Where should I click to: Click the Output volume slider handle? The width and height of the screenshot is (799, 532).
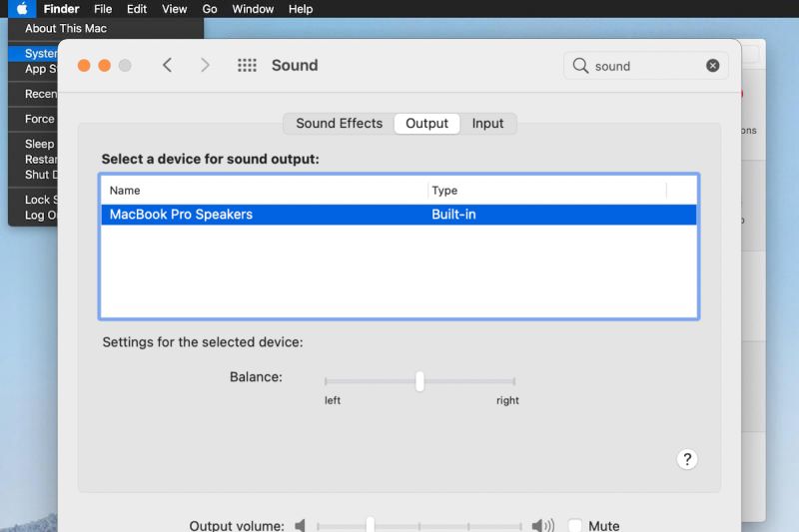(x=371, y=525)
